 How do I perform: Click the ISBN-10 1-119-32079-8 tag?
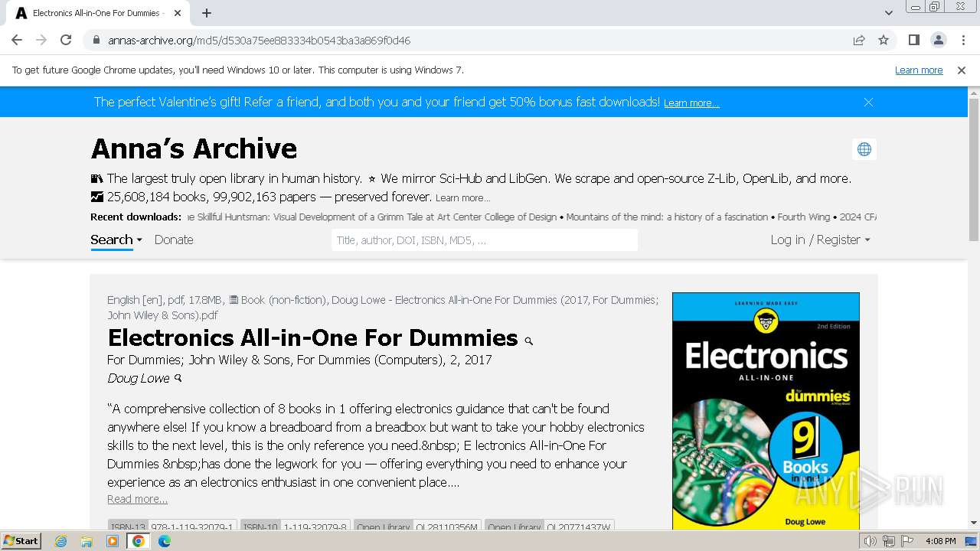coord(296,527)
